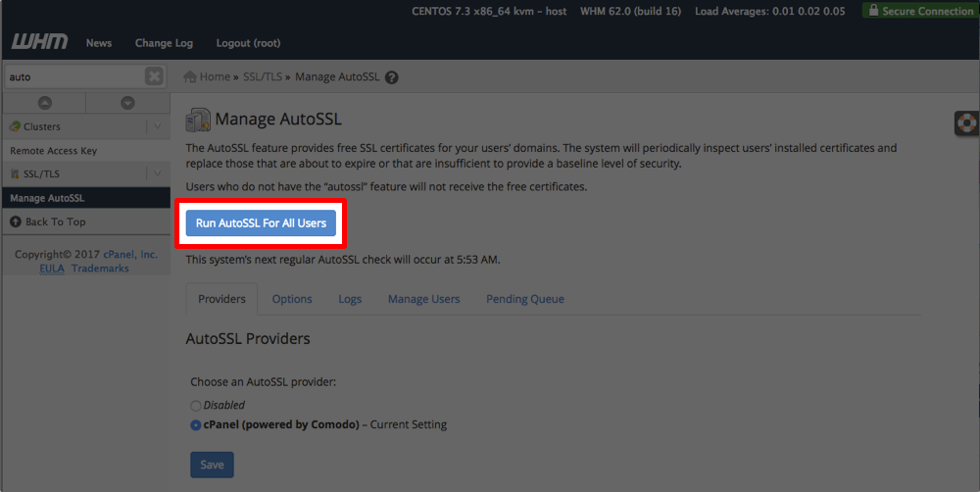Click the Clusters icon in the sidebar
Image resolution: width=980 pixels, height=492 pixels.
[x=15, y=126]
